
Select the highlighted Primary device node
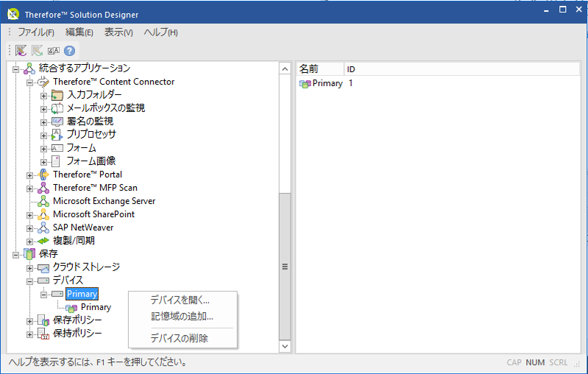tap(82, 294)
